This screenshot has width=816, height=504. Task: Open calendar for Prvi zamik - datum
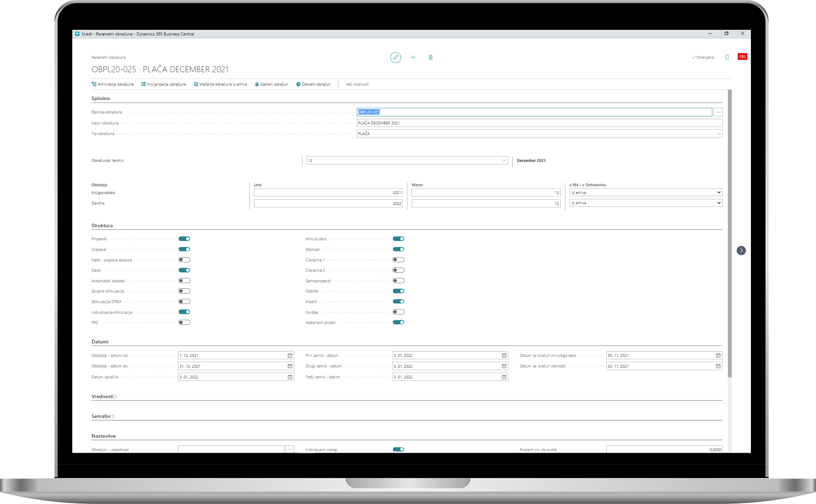pos(504,355)
